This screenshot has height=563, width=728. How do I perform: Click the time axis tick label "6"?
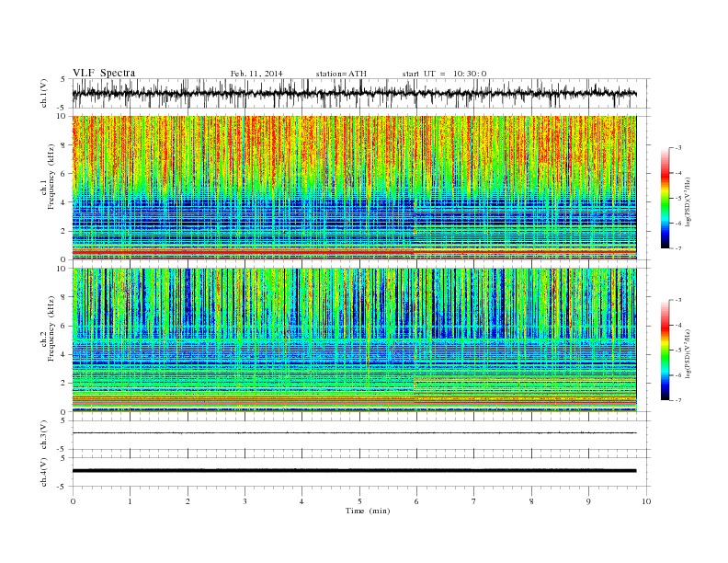point(416,501)
